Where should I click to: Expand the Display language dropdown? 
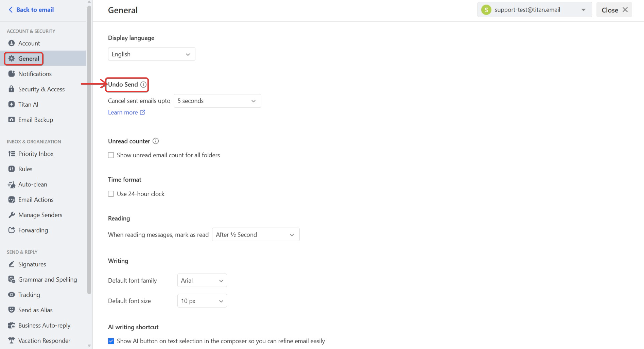[152, 54]
